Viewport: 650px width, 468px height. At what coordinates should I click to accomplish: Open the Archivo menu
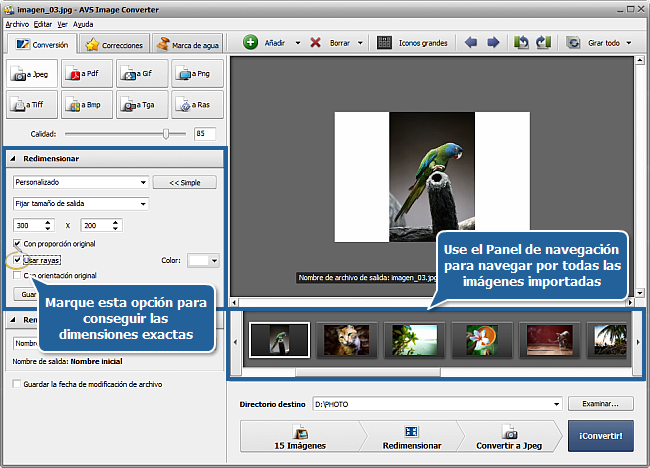(17, 22)
